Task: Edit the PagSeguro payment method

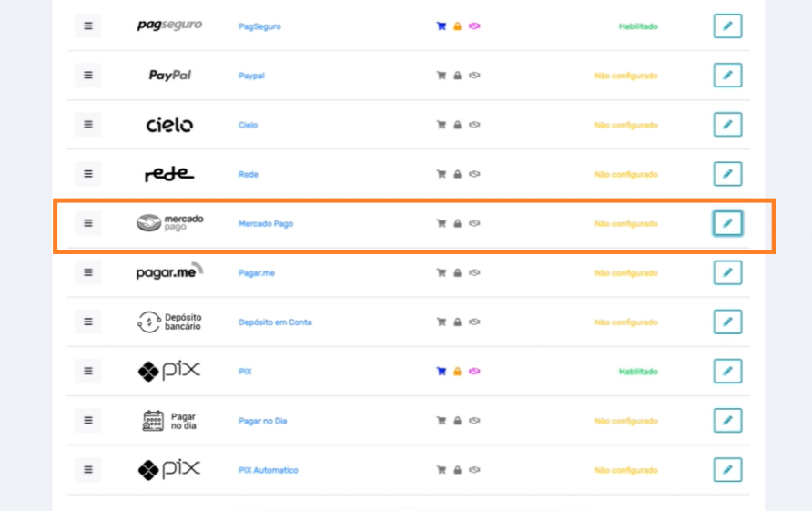Action: pyautogui.click(x=727, y=26)
